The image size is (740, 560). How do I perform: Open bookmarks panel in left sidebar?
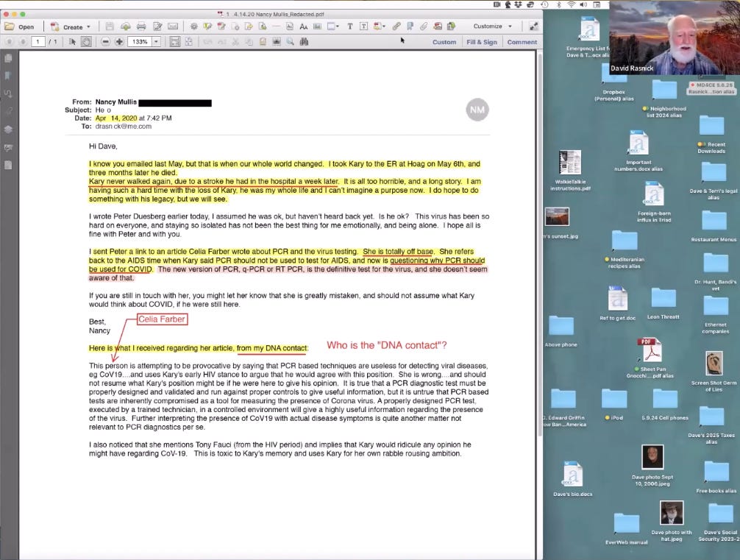[8, 76]
